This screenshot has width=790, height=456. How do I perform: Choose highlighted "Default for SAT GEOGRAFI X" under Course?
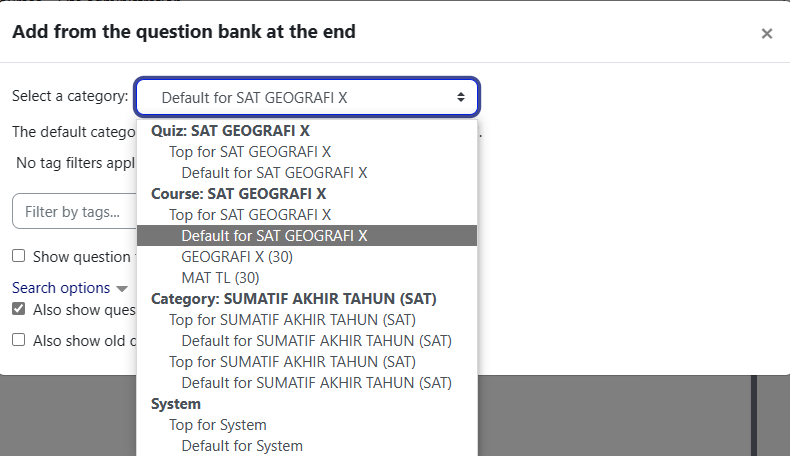(x=275, y=236)
